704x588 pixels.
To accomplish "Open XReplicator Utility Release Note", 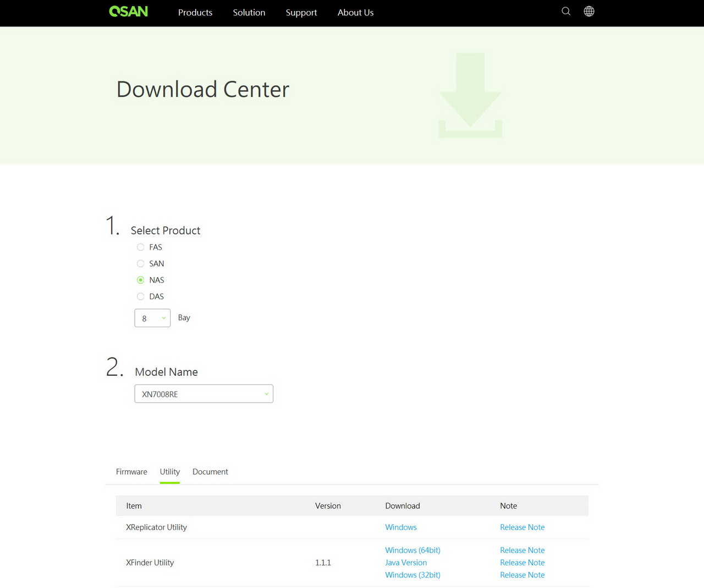I will (522, 527).
